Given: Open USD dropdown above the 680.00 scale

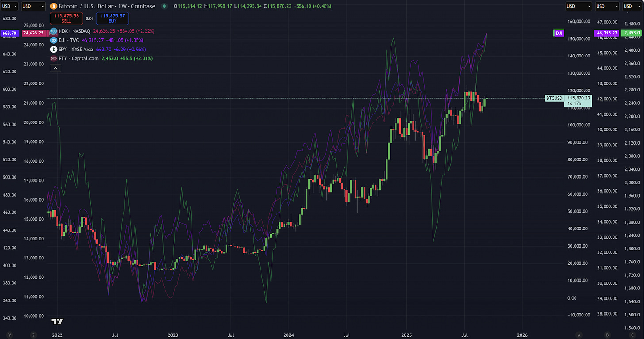Looking at the screenshot, I should (10, 6).
